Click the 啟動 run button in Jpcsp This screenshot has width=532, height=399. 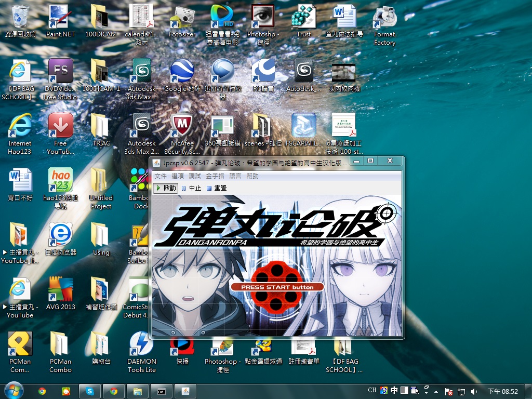[166, 188]
